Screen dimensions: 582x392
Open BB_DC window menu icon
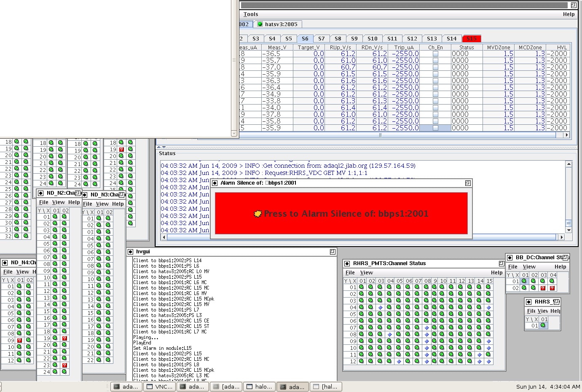[x=510, y=258]
